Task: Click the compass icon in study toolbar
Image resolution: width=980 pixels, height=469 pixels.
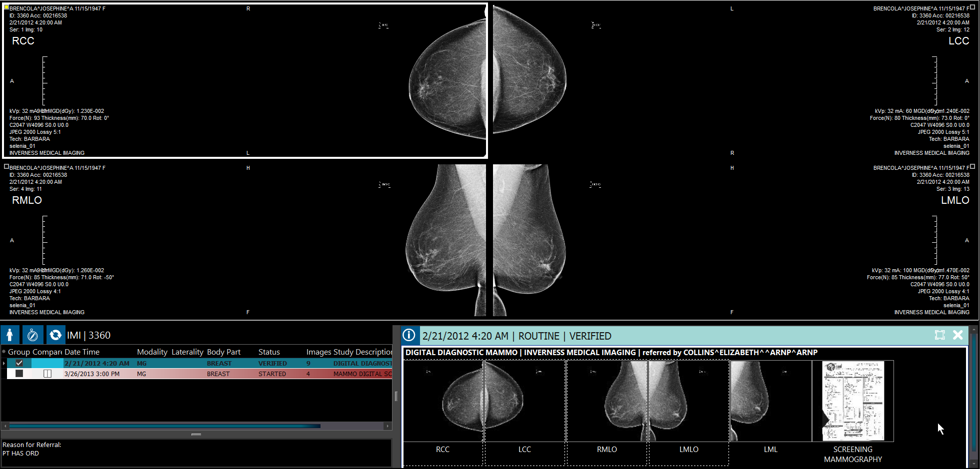Action: click(33, 335)
